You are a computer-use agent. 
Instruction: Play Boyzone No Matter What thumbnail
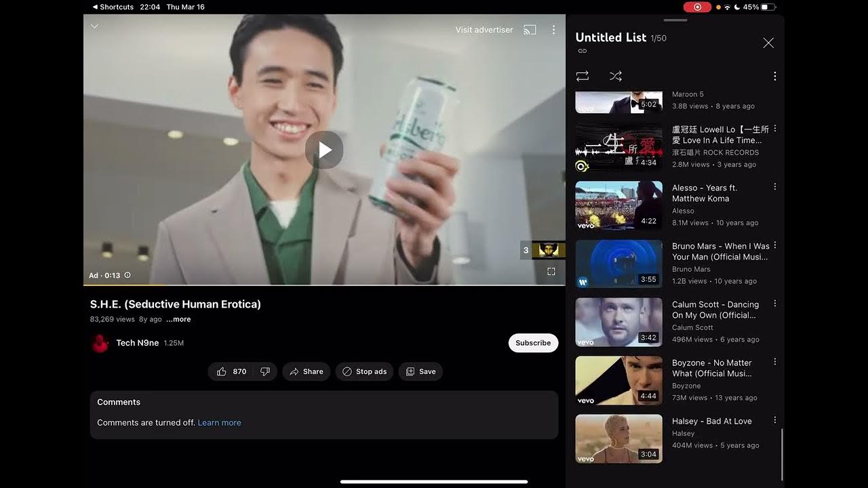click(x=619, y=380)
